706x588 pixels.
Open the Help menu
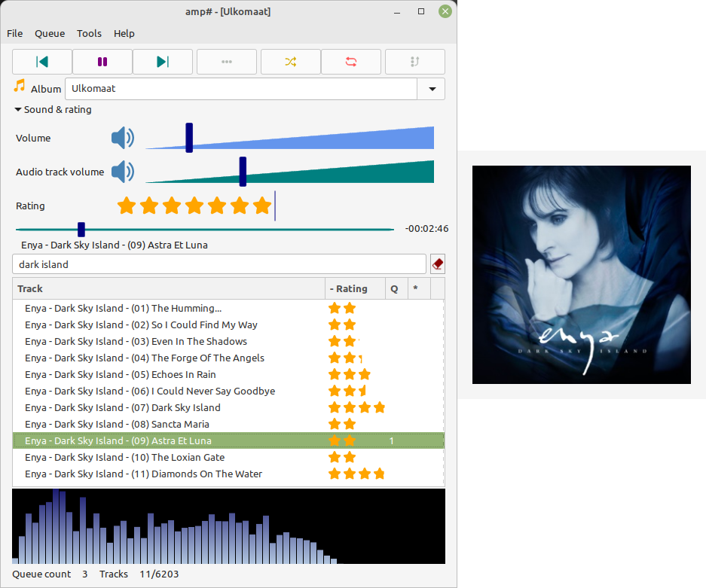[x=124, y=33]
